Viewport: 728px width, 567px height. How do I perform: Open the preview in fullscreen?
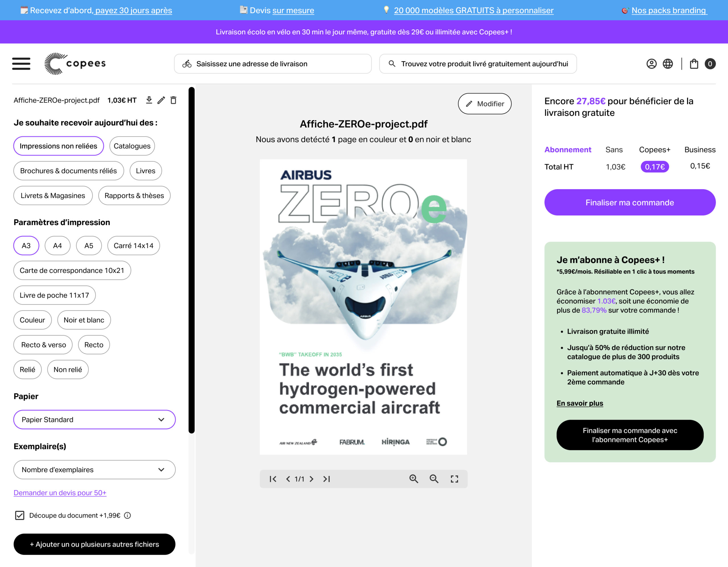coord(454,479)
